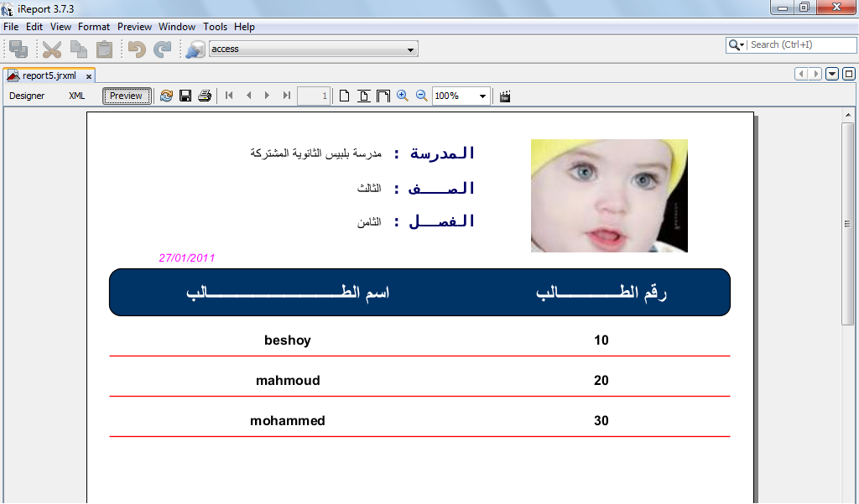Click the Fit Width page icon
The image size is (859, 504).
(x=383, y=96)
